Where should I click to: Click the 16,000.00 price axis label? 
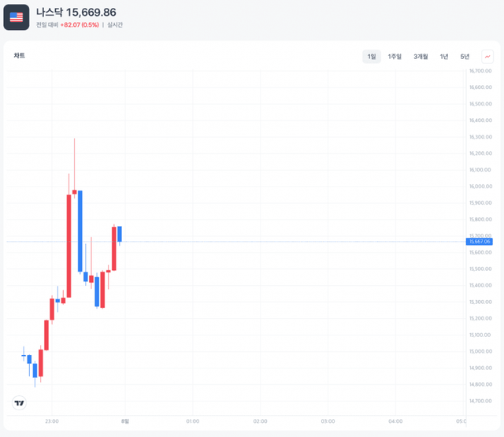pos(480,187)
